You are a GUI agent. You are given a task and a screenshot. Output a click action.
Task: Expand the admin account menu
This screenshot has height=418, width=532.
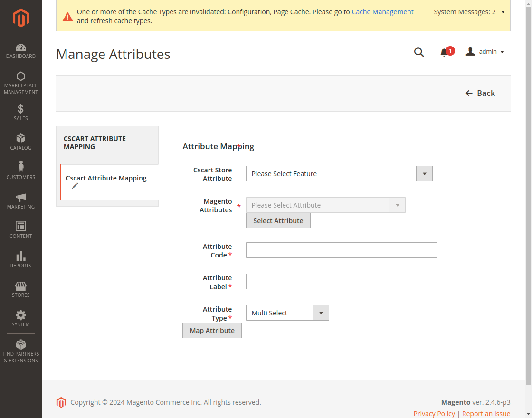(485, 52)
